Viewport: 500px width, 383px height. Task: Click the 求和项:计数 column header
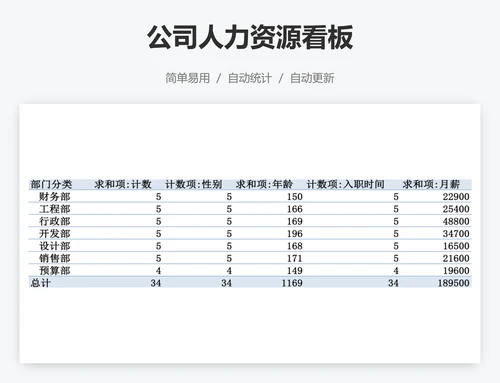123,184
